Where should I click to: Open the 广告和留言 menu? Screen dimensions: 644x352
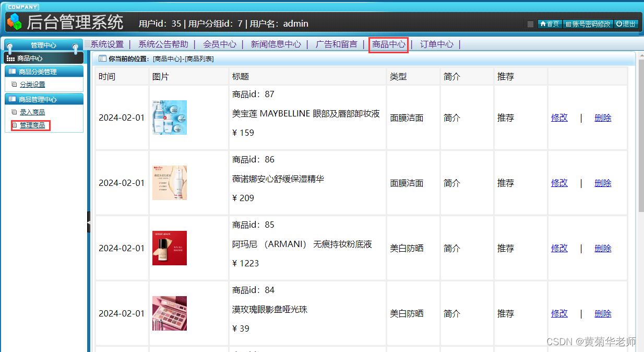click(337, 44)
